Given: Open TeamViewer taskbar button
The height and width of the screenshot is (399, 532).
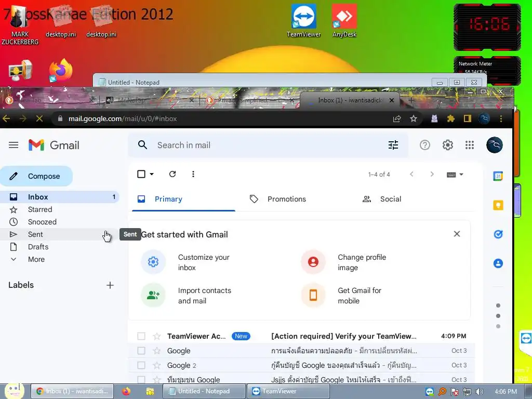Looking at the screenshot, I should click(288, 391).
